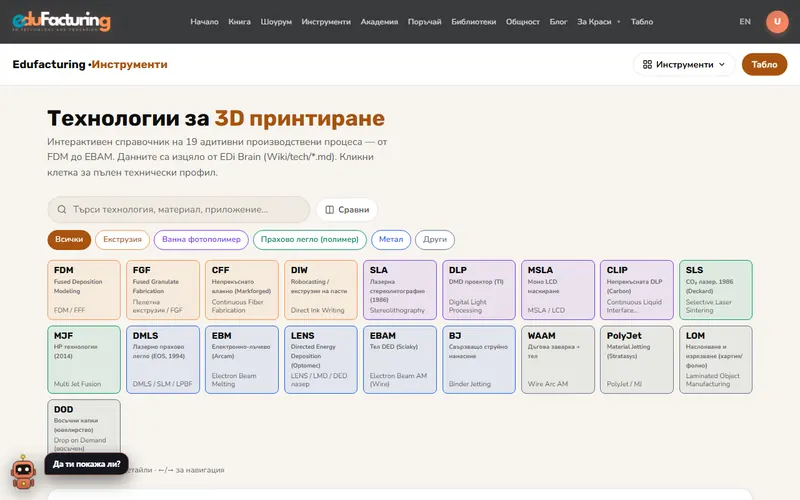Click the search magnifier icon
Viewport: 800px width, 500px height.
point(62,210)
